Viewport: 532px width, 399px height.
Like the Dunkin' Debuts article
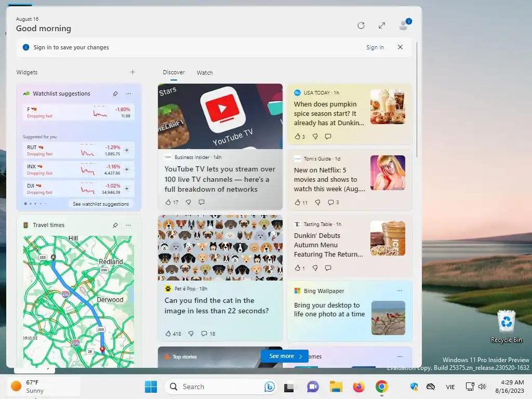pyautogui.click(x=298, y=268)
